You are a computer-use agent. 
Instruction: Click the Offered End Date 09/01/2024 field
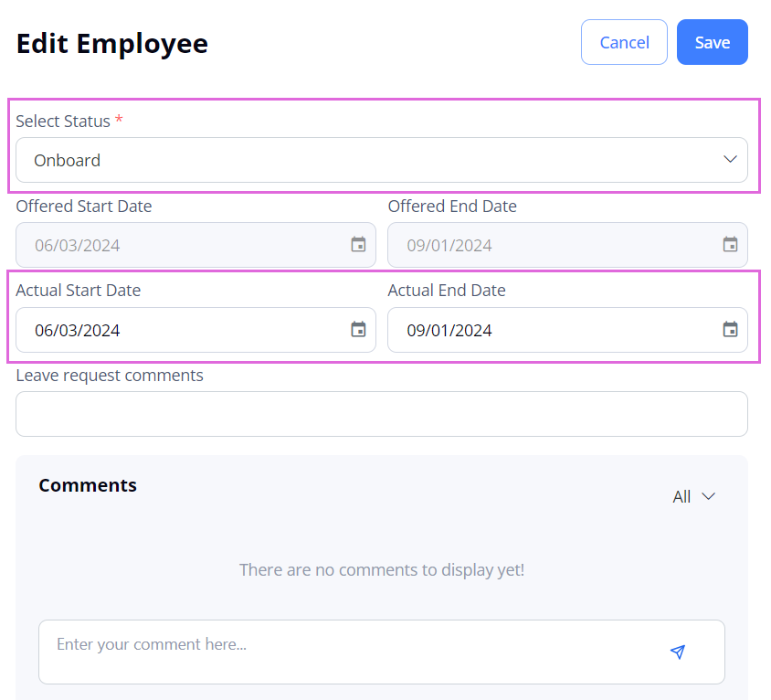567,245
